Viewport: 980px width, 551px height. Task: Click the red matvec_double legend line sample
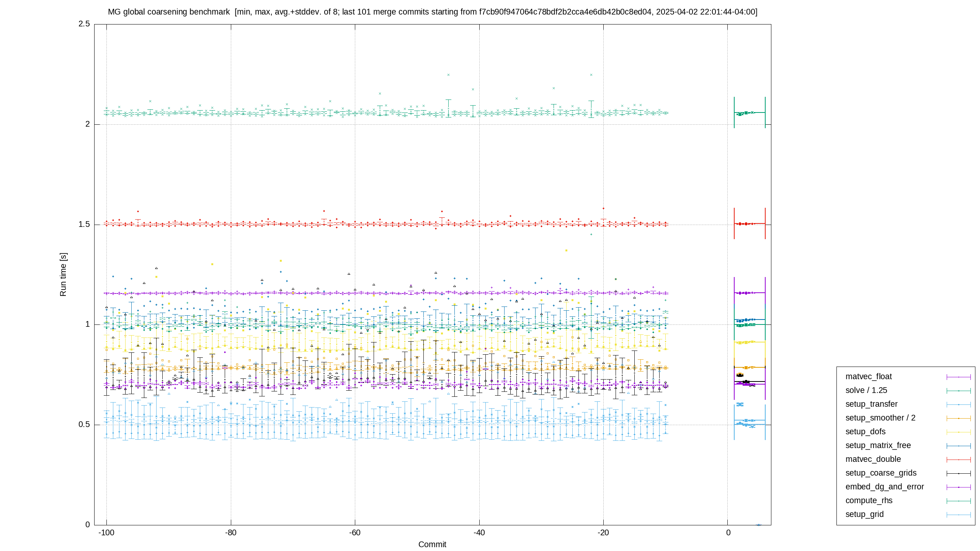coord(959,460)
